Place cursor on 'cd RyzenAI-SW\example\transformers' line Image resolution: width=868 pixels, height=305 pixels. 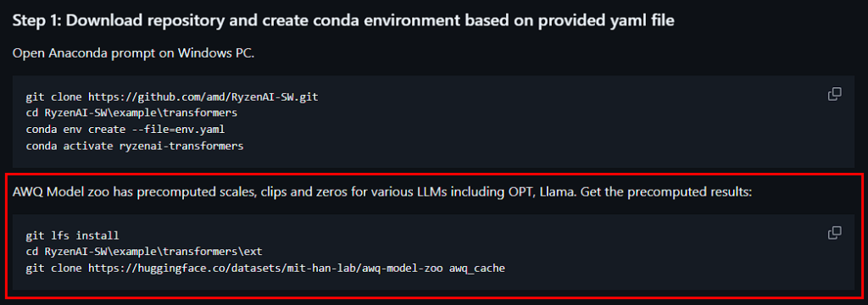click(131, 114)
